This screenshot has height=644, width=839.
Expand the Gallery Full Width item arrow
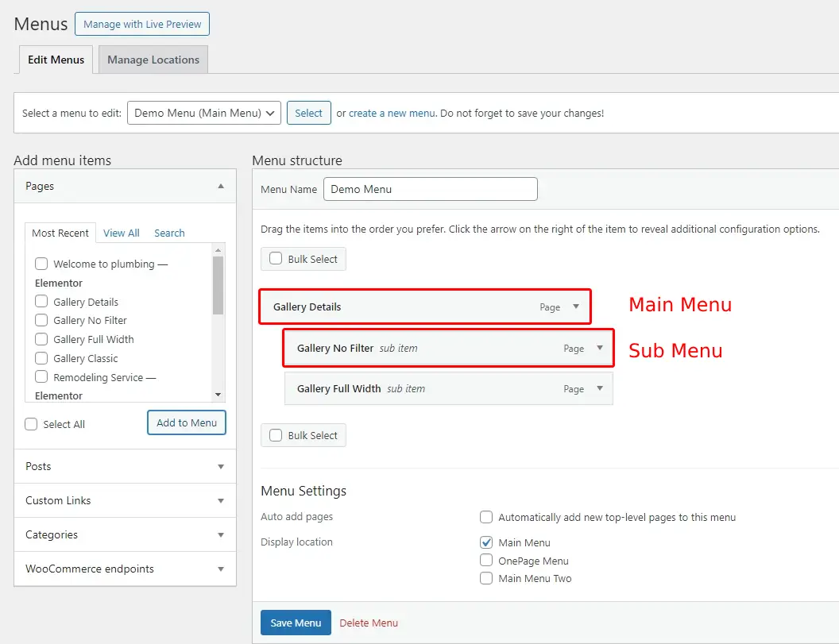coord(600,388)
